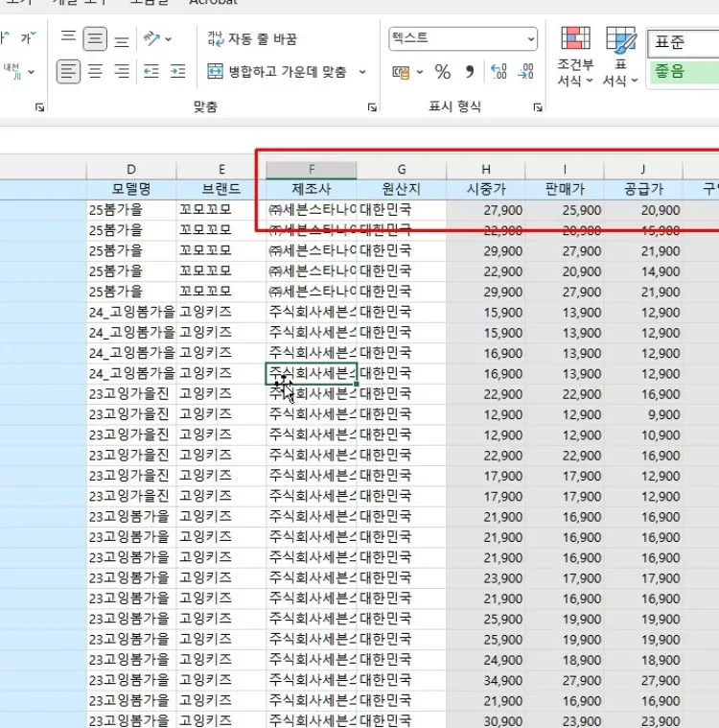Select column H header
The width and height of the screenshot is (719, 728).
[x=486, y=170]
